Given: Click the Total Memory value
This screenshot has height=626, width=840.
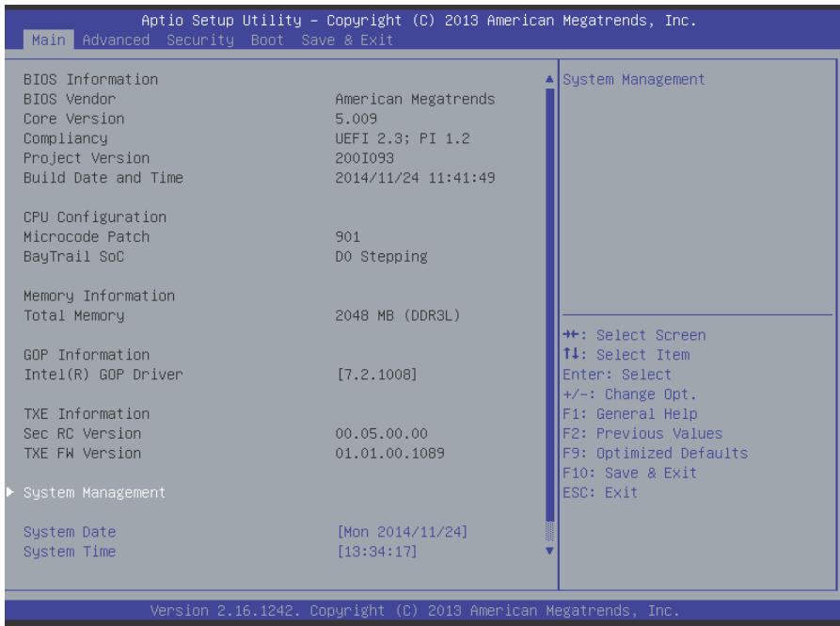Looking at the screenshot, I should (398, 315).
